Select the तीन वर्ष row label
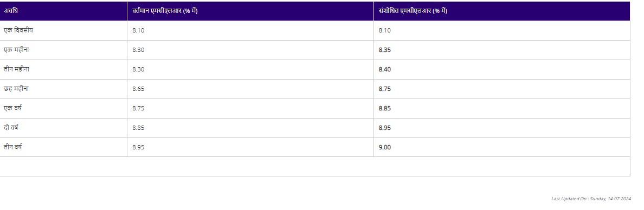The height and width of the screenshot is (210, 644). [x=12, y=147]
